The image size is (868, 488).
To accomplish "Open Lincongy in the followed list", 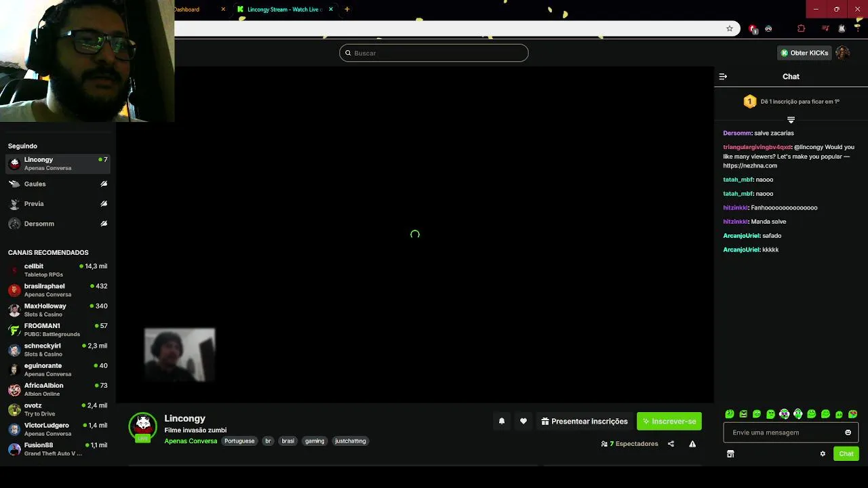I will pyautogui.click(x=58, y=163).
